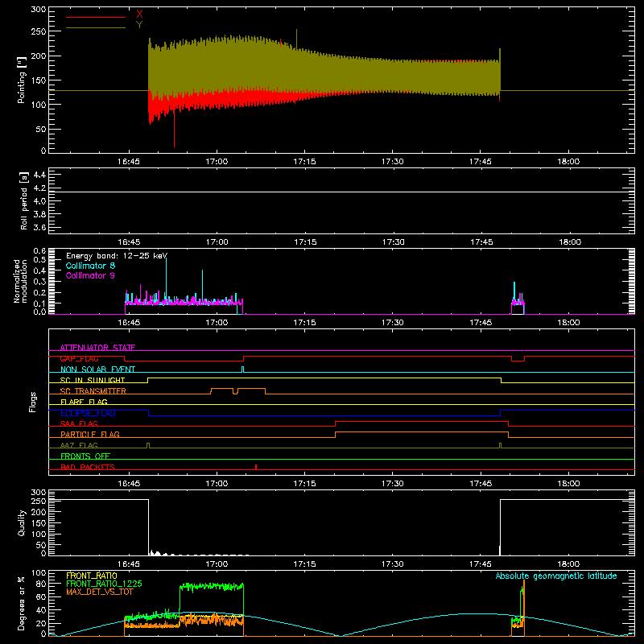The image size is (644, 644).
Task: Click the AAZ_FLAG pulse near 17:48
Action: click(500, 445)
